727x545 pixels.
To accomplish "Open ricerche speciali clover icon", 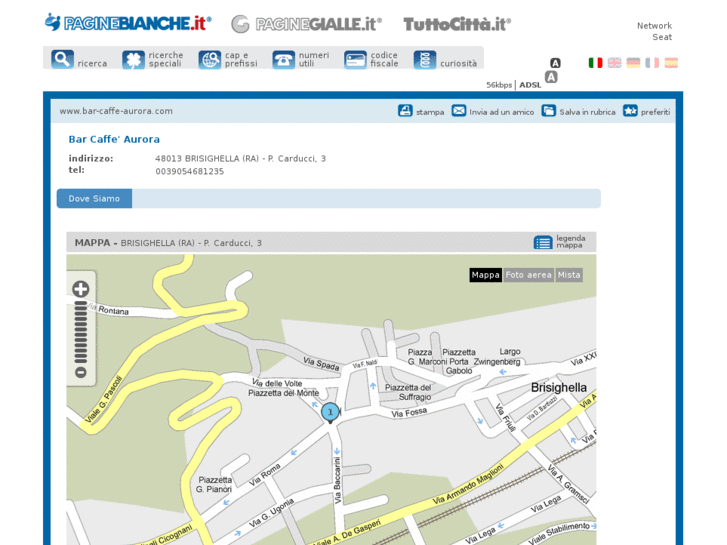I will (134, 60).
